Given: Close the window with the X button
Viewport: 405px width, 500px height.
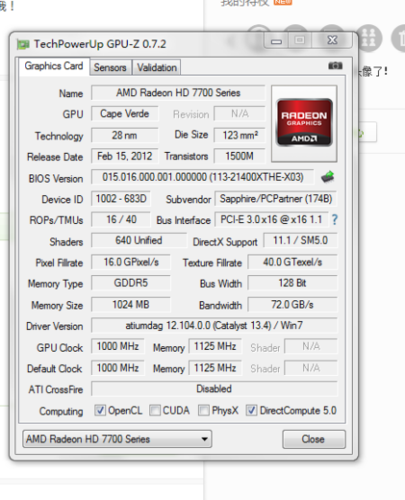Looking at the screenshot, I should click(332, 40).
